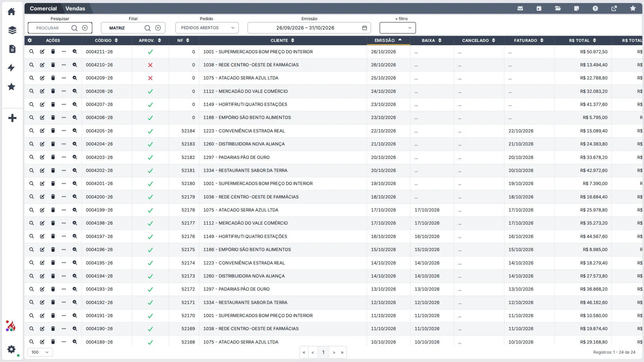Sort by CÓDIGO column
The width and height of the screenshot is (644, 362).
click(106, 40)
